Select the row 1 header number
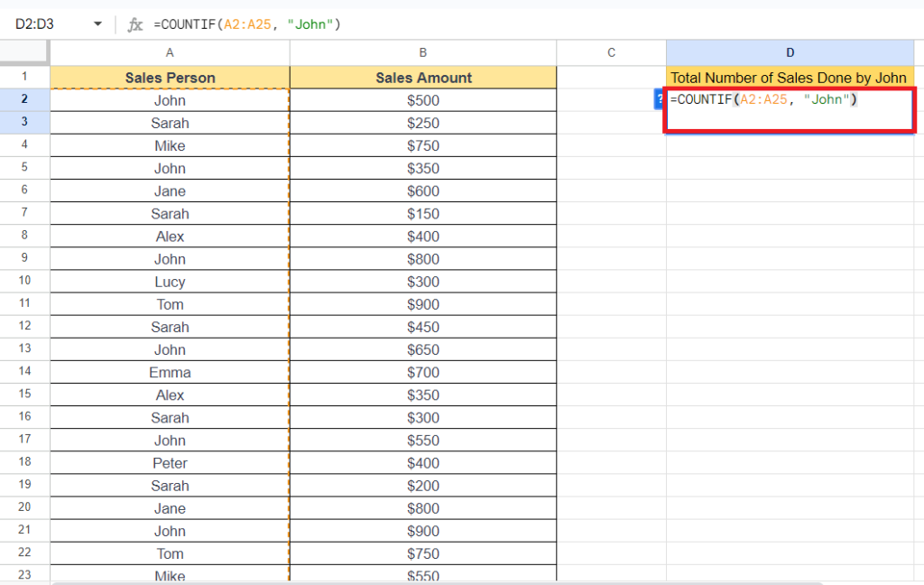Viewport: 924px width, 585px height. [x=24, y=78]
